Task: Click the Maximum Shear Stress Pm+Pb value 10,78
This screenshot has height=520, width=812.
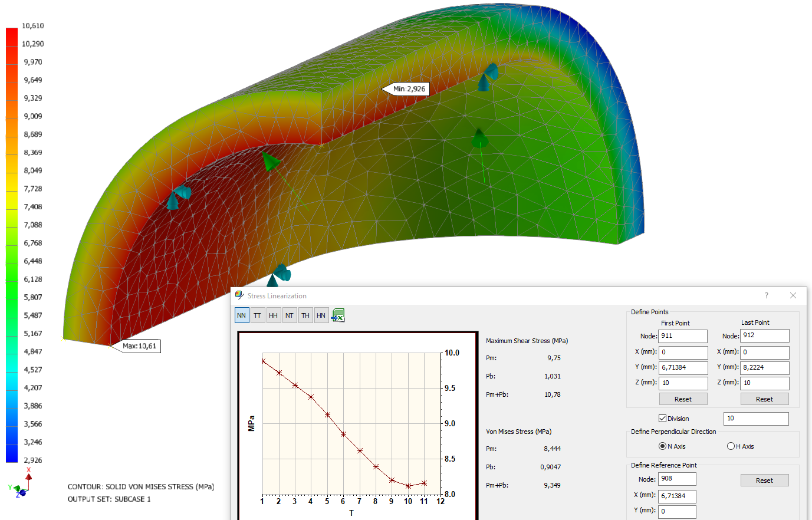Action: tap(553, 395)
